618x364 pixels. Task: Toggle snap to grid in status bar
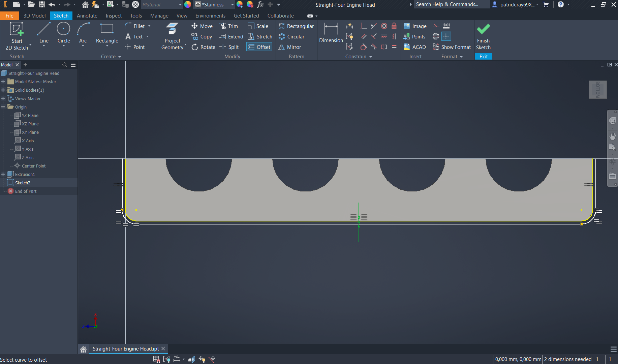156,359
